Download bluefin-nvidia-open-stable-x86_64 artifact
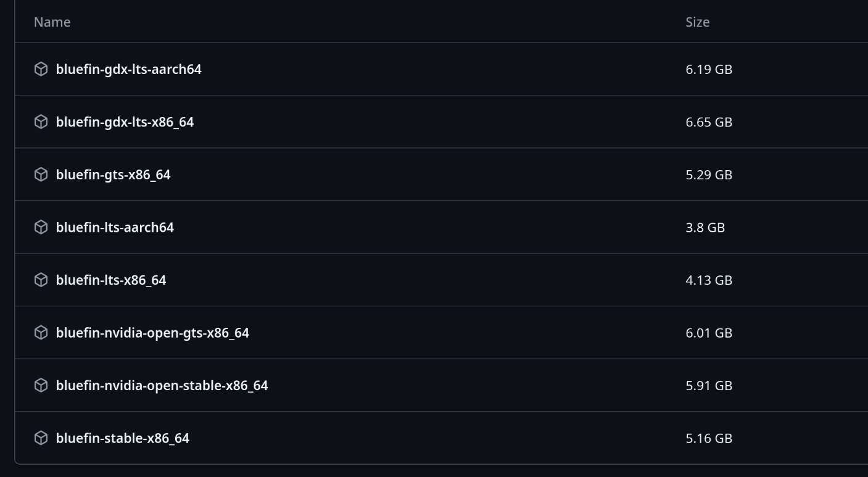868x477 pixels. click(x=162, y=385)
